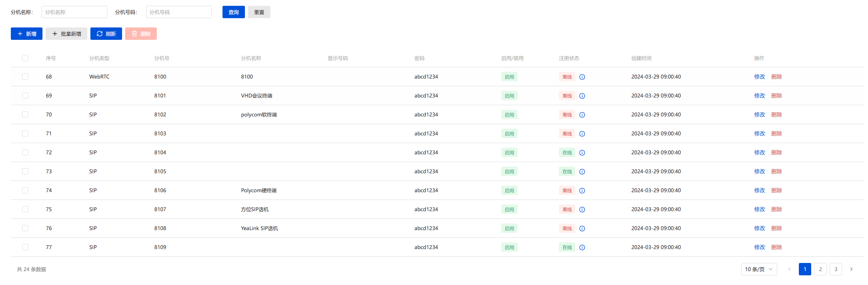The height and width of the screenshot is (285, 868).
Task: Click the 查询 search button
Action: 233,12
